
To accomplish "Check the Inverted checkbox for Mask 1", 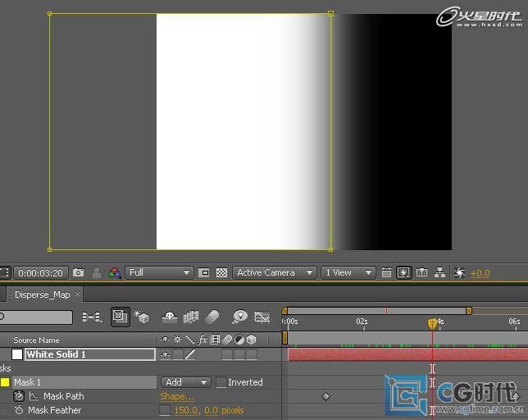I will (x=221, y=382).
